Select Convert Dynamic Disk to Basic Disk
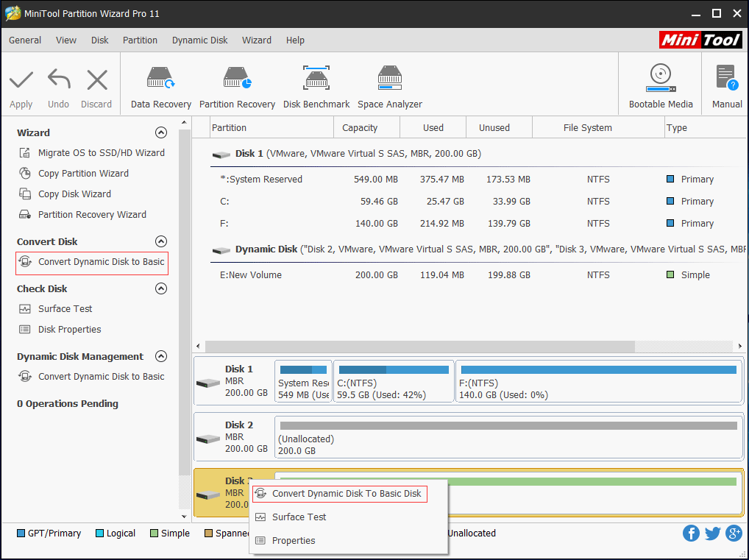The width and height of the screenshot is (749, 560). [347, 494]
